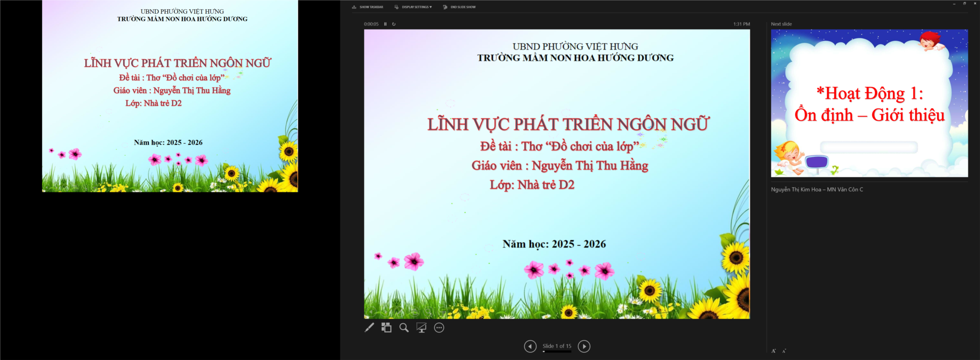Pause the presentation timer
This screenshot has width=980, height=360.
[x=386, y=24]
